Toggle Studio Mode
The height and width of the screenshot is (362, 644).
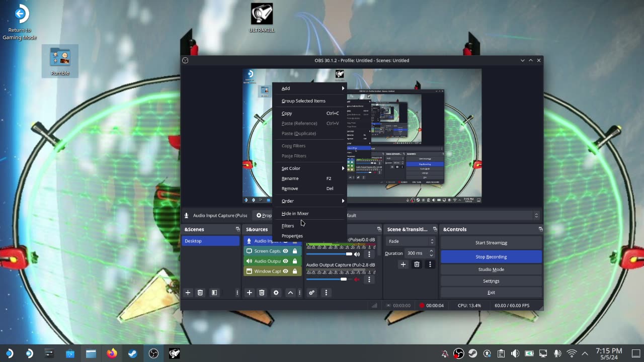click(491, 269)
